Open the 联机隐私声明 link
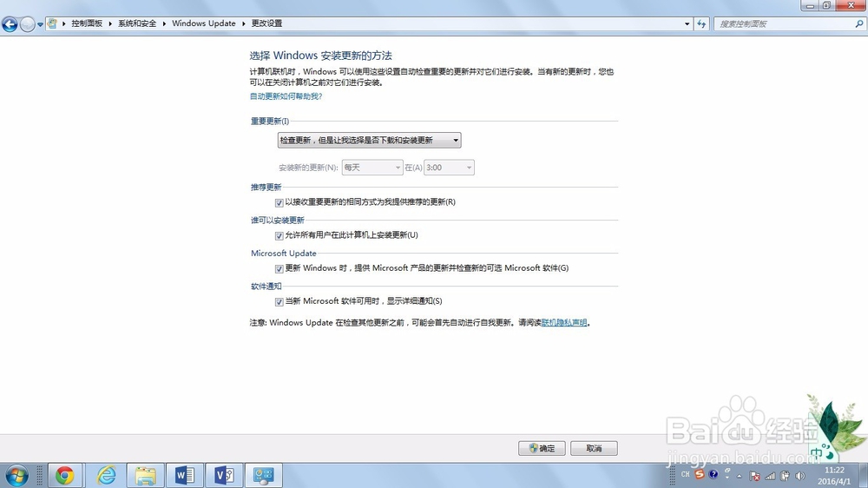This screenshot has height=488, width=868. [x=564, y=322]
